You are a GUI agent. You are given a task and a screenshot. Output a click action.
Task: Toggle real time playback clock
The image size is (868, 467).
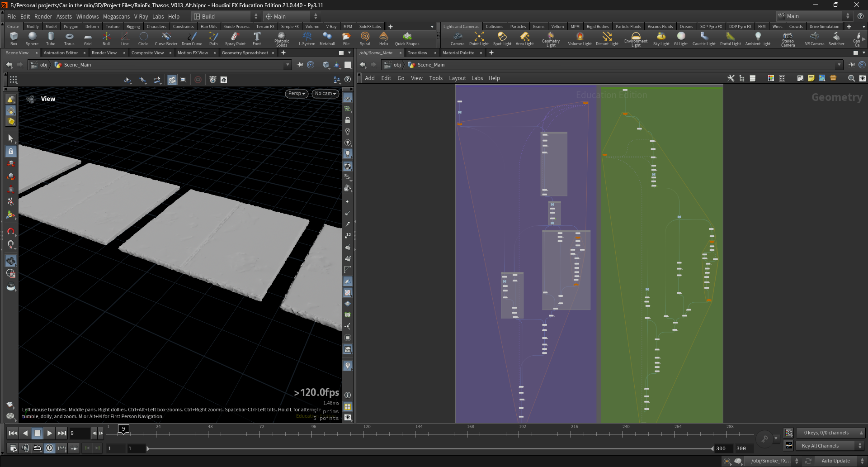pos(50,448)
